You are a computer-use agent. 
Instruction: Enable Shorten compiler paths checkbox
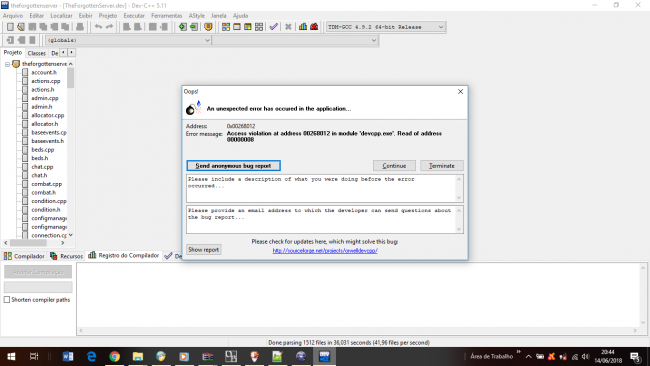[7, 300]
